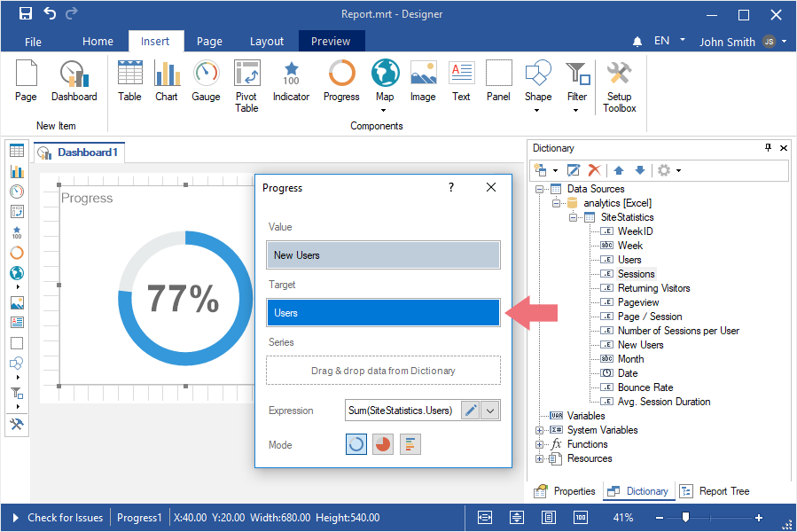
Task: Click the New Users value field
Action: click(383, 255)
